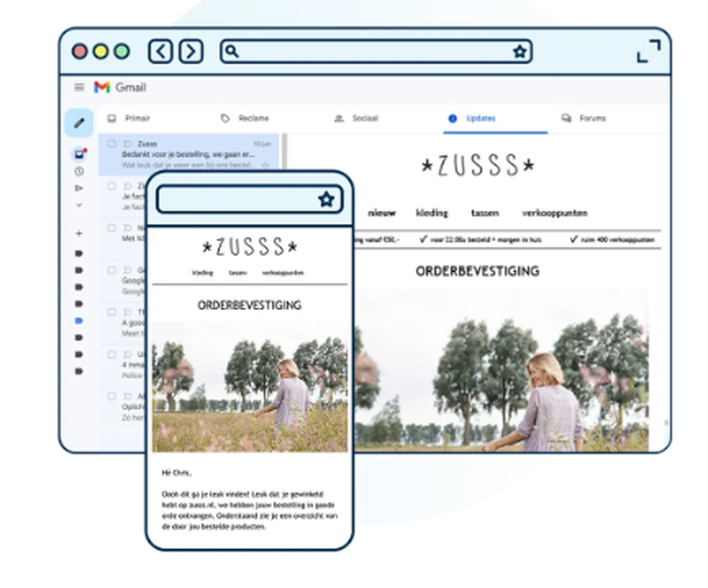The height and width of the screenshot is (588, 708).
Task: Switch to the Sociaal tab
Action: (x=356, y=118)
